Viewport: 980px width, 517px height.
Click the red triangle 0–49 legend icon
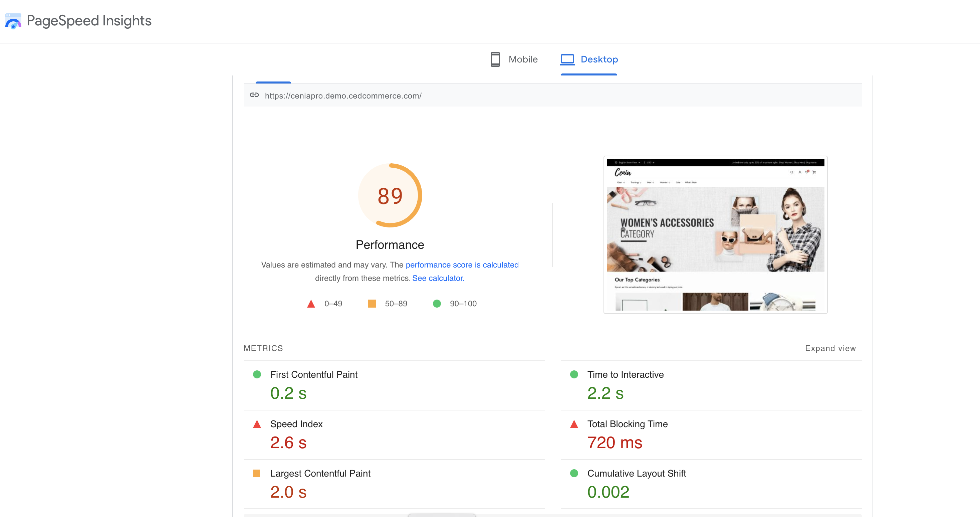click(x=311, y=304)
